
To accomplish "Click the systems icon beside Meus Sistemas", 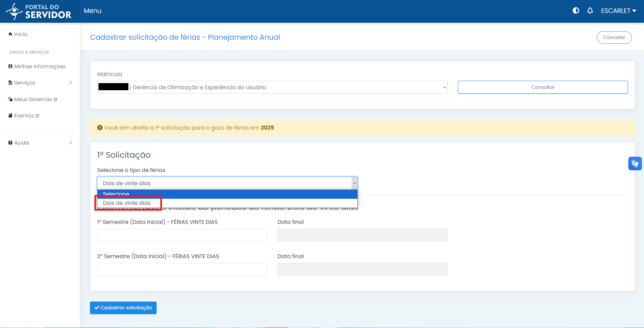I will tap(10, 99).
